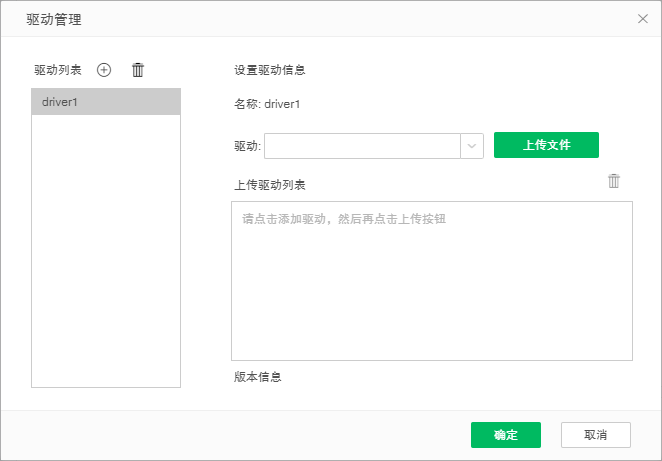The image size is (662, 461).
Task: Select driver1 in the driver list
Action: [x=106, y=102]
